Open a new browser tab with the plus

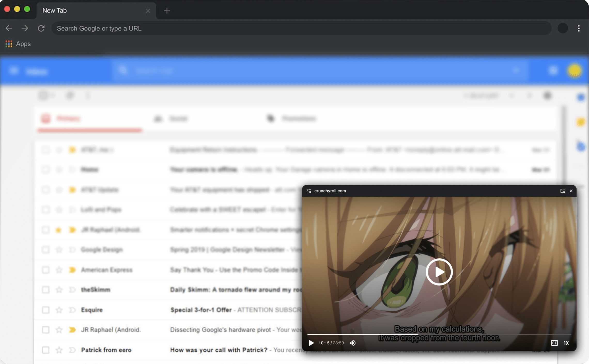167,11
